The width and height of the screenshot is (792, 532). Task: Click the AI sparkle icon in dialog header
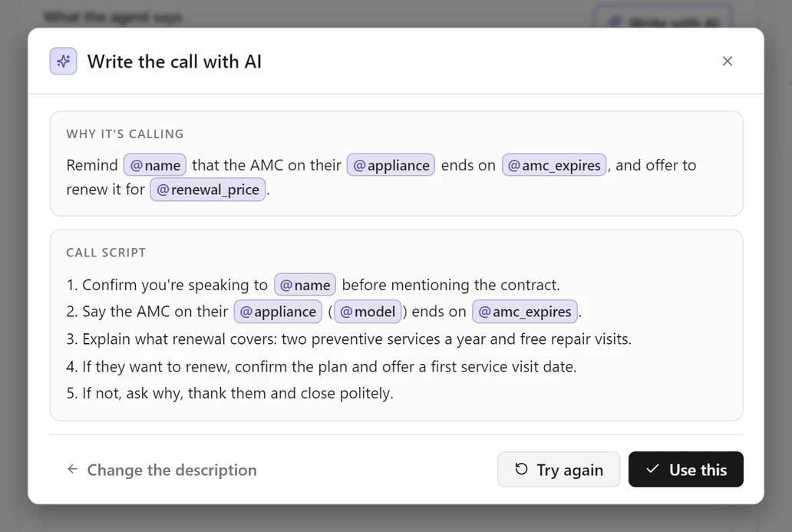(x=63, y=61)
